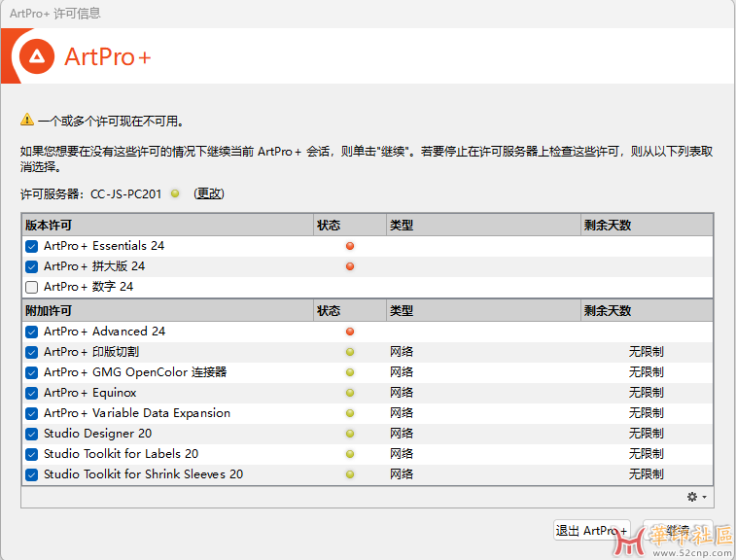Click 无限制 for Equinox row

click(x=647, y=393)
